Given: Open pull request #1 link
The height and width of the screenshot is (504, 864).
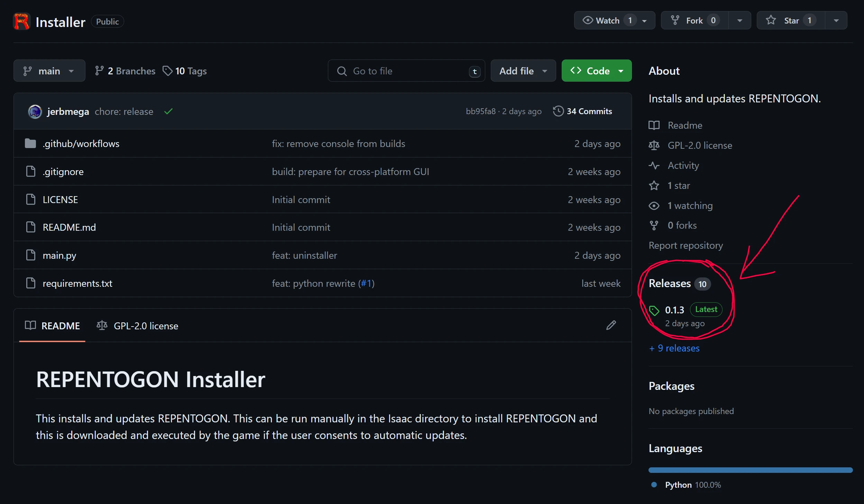Looking at the screenshot, I should coord(366,283).
